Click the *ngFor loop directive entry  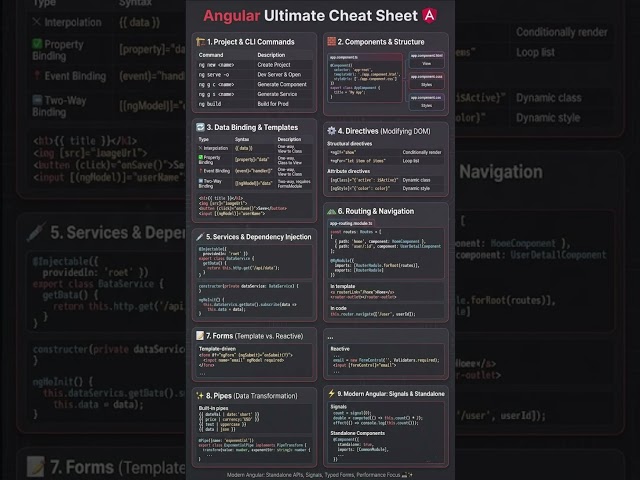(x=358, y=161)
